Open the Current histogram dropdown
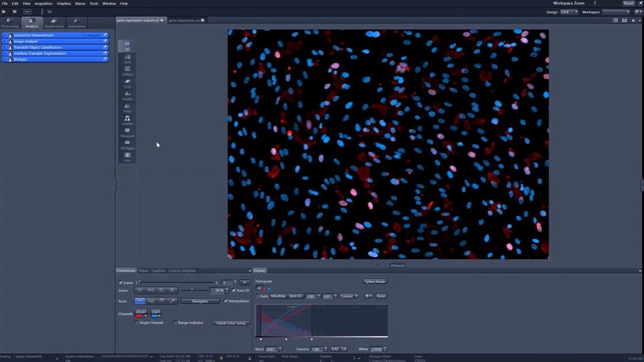The width and height of the screenshot is (644, 362). point(349,296)
